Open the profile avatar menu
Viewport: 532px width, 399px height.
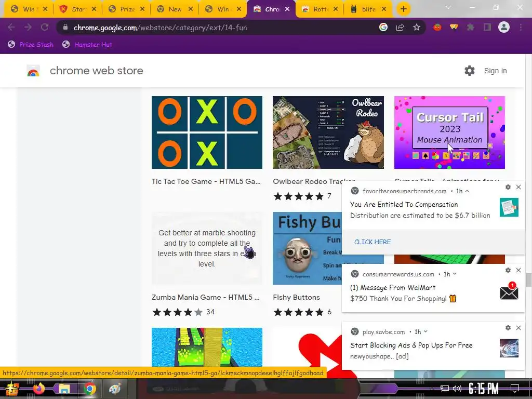(504, 27)
